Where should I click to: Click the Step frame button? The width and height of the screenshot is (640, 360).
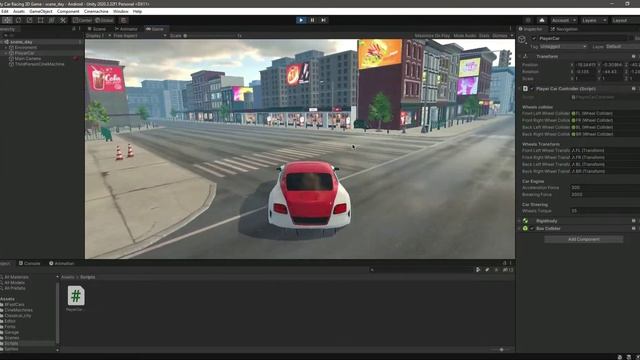click(x=324, y=20)
